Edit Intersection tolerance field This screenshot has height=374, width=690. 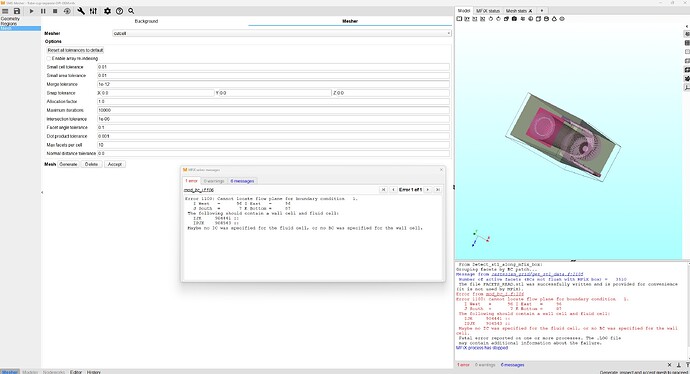tap(273, 119)
